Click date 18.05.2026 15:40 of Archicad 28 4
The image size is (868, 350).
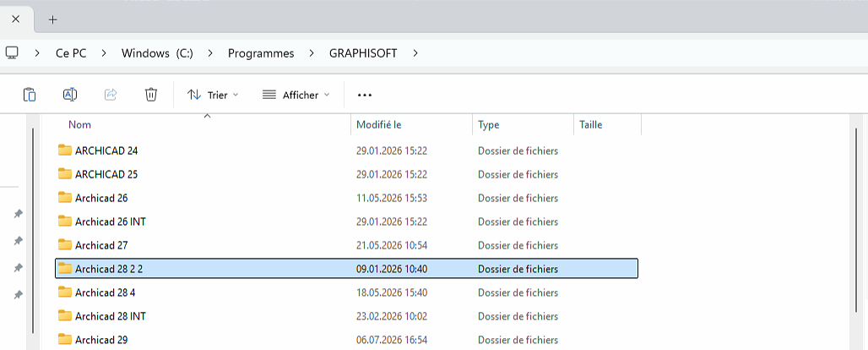(392, 293)
